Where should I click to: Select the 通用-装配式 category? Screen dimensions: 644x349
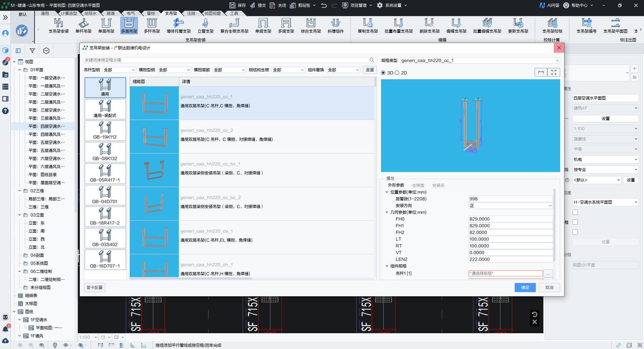pos(105,109)
